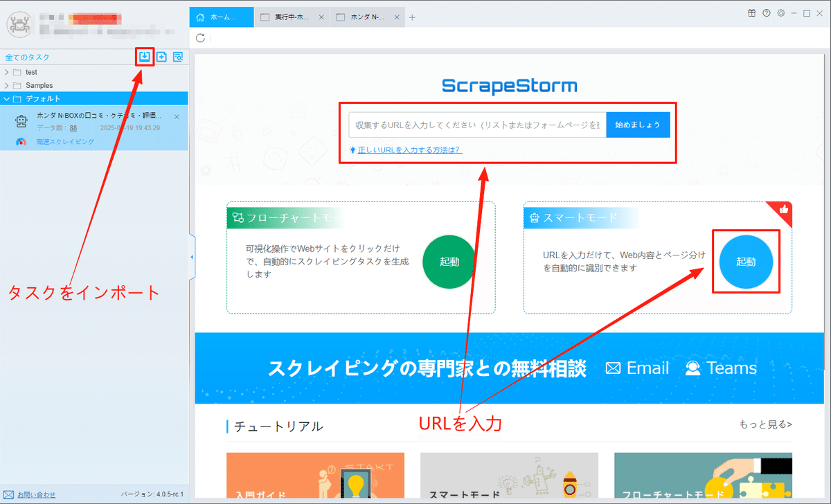
Task: Click the 高速スクレイピング link
Action: coord(65,141)
